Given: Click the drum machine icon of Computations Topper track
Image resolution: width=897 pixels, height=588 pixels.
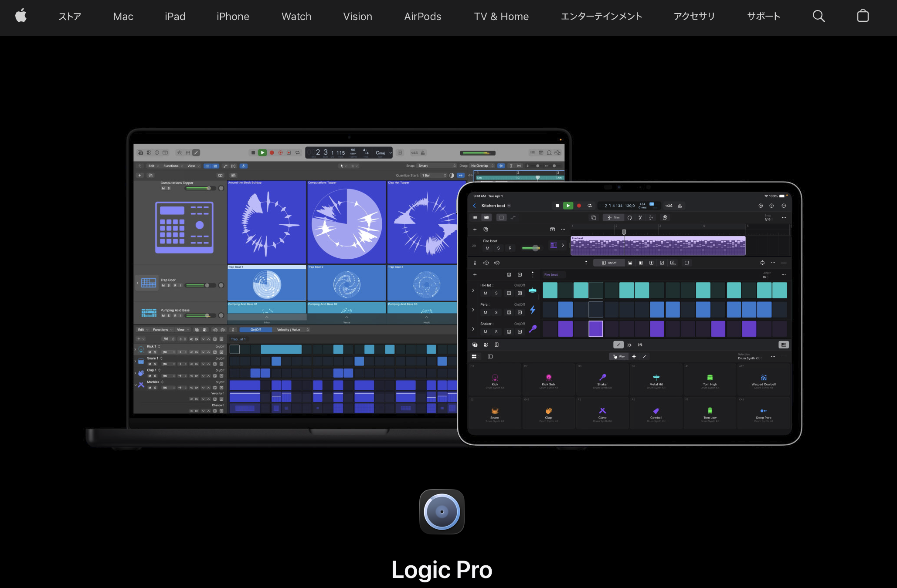Looking at the screenshot, I should 184,227.
